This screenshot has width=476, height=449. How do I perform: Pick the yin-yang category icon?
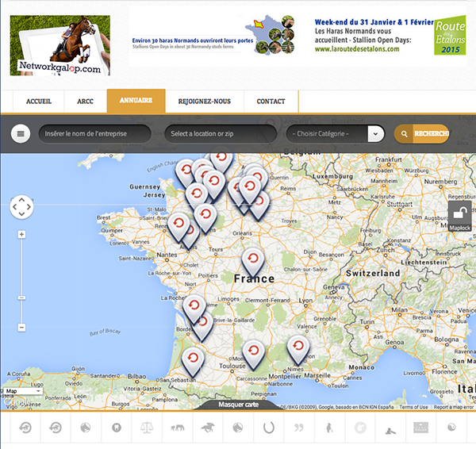coord(451,427)
